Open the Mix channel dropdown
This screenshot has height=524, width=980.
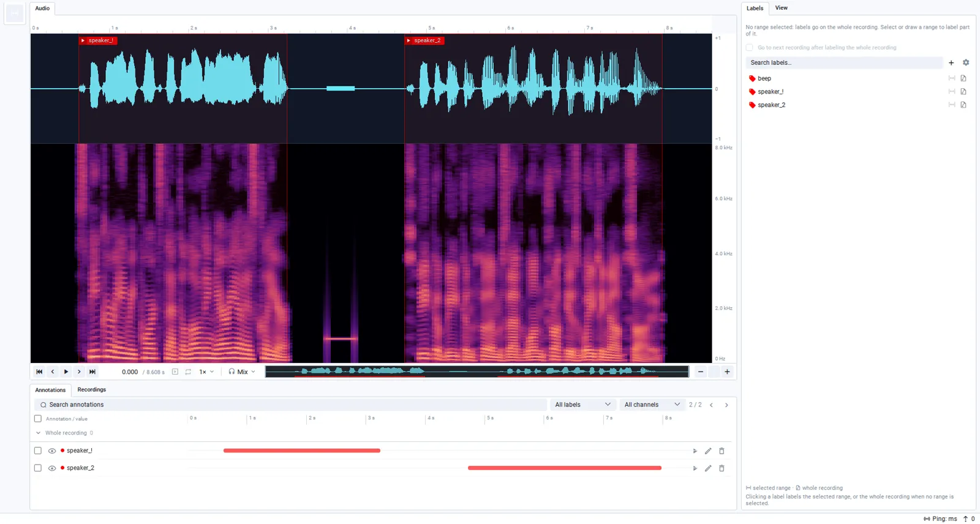pyautogui.click(x=242, y=372)
